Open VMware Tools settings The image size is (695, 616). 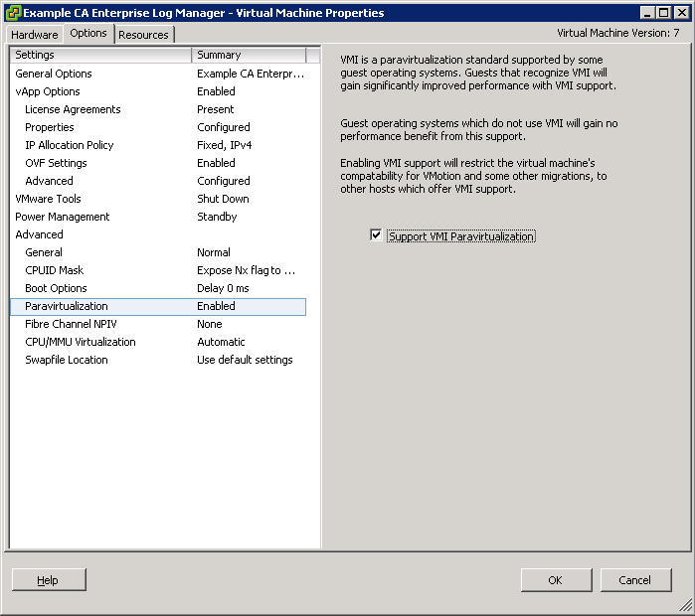(48, 199)
